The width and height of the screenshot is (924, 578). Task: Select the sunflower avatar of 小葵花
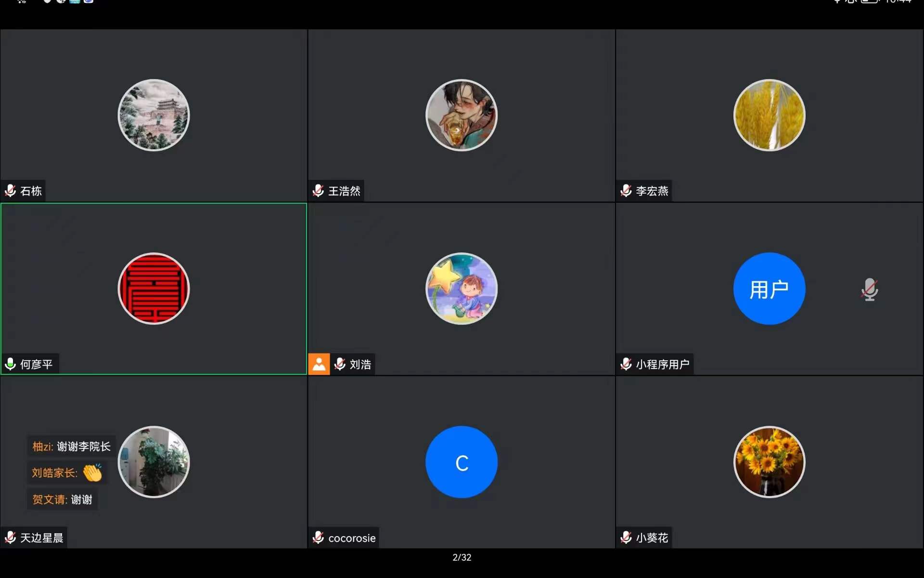coord(769,462)
